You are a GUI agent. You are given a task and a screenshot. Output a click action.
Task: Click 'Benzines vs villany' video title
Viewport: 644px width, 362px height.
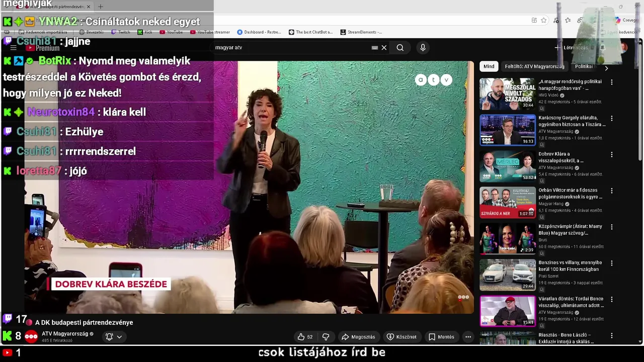pos(571,266)
